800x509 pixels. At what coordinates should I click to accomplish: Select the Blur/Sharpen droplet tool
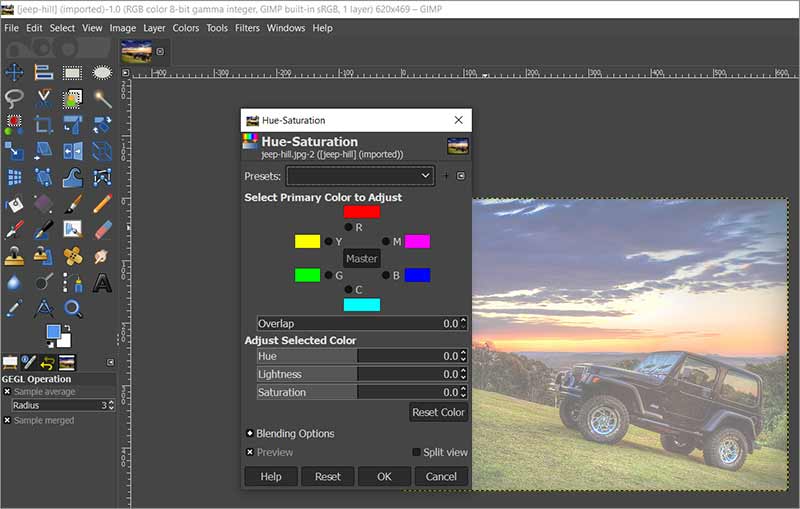(x=14, y=282)
